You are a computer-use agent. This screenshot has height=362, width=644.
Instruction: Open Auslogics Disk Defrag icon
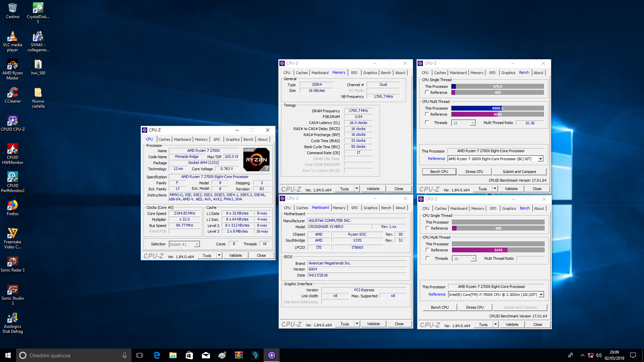[12, 318]
